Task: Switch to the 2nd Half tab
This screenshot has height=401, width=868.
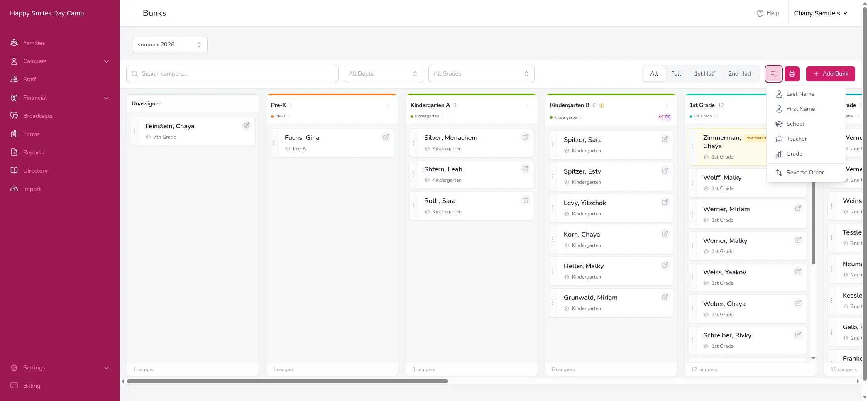Action: tap(740, 74)
